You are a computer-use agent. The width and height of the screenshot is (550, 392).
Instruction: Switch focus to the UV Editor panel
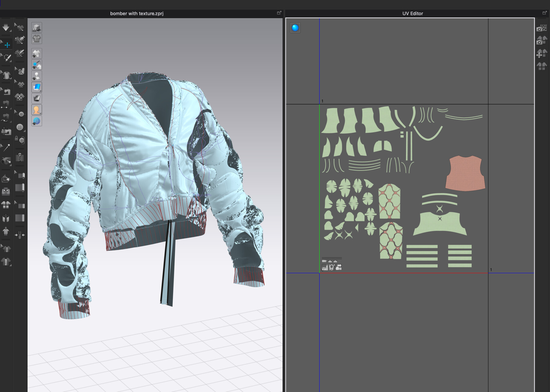tap(413, 13)
